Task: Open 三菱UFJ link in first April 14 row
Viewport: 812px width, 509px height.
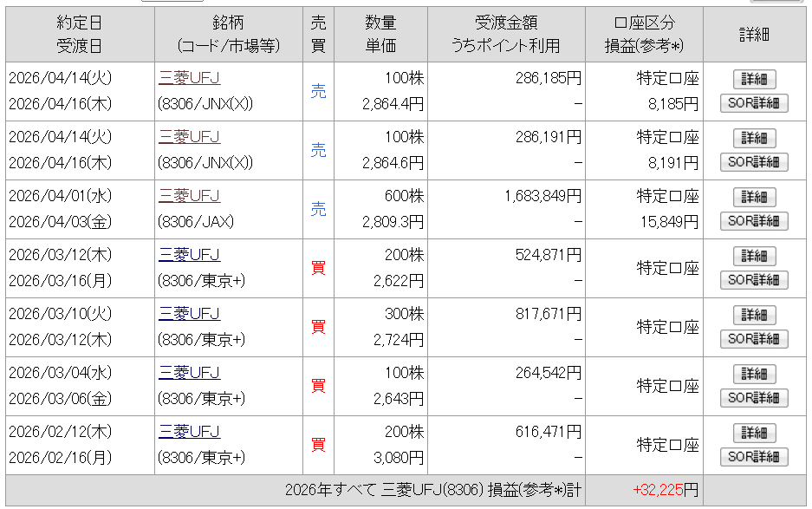Action: tap(189, 78)
